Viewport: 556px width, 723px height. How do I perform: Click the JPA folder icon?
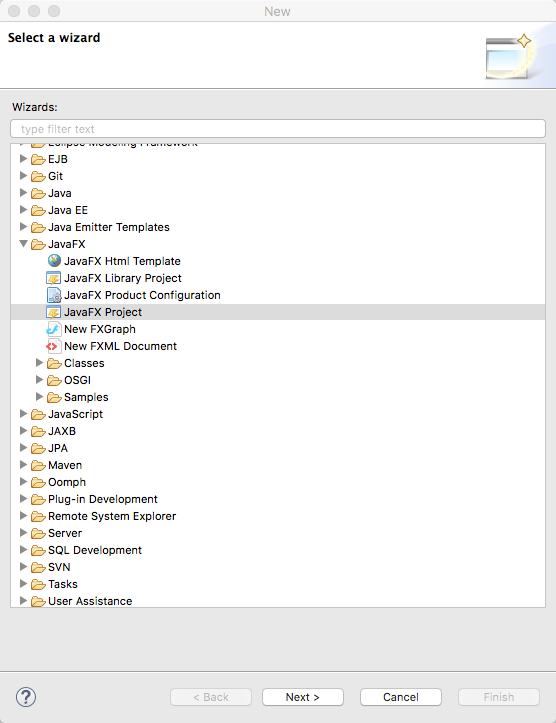point(38,449)
